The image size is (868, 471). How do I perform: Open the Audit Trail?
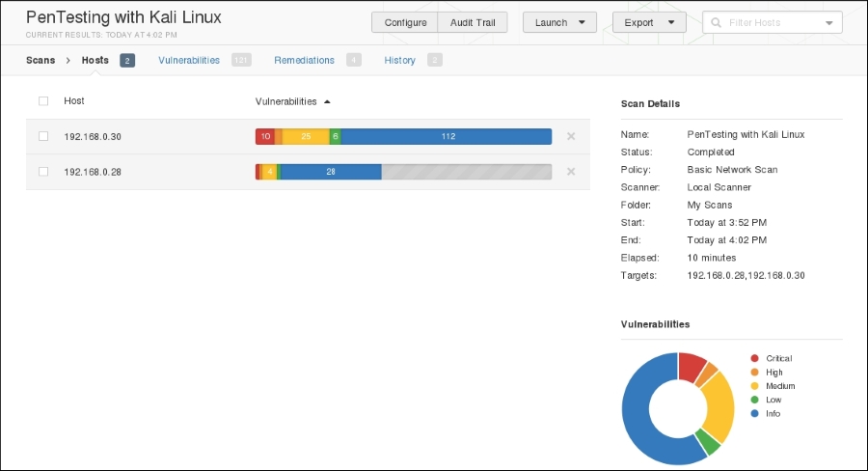coord(473,22)
